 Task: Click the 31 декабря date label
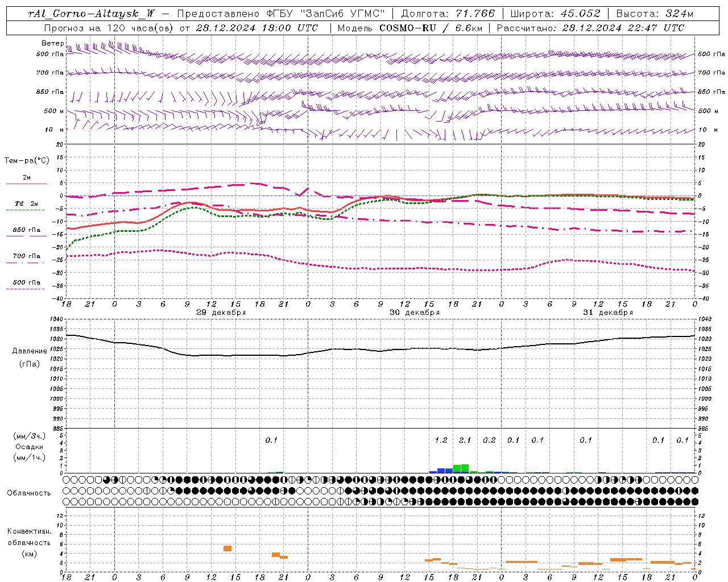[x=607, y=313]
